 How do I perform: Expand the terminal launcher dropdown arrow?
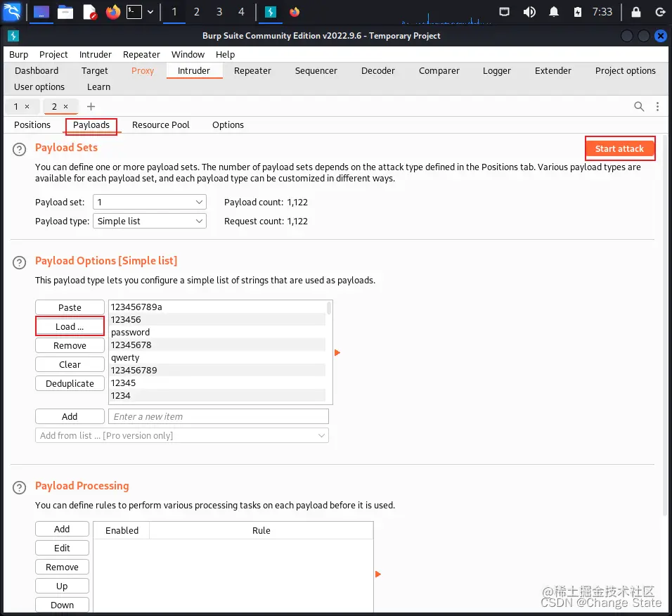coord(150,12)
